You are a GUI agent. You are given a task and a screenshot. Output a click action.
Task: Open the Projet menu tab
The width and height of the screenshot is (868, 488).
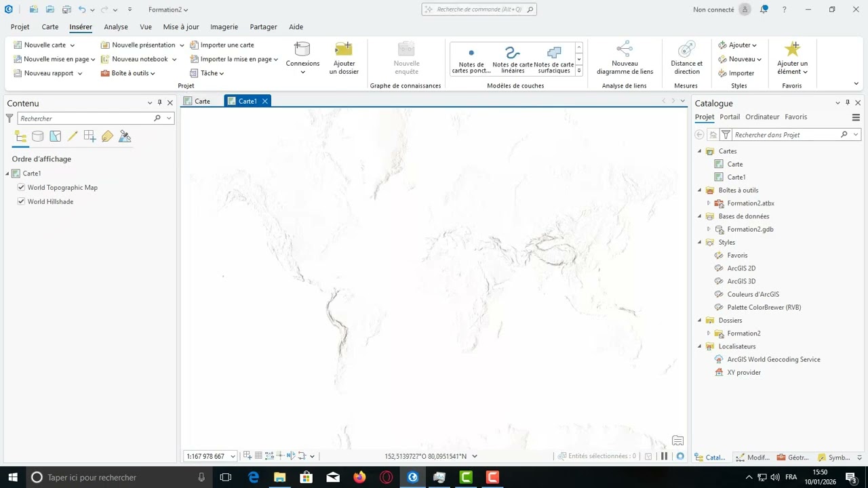tap(20, 27)
